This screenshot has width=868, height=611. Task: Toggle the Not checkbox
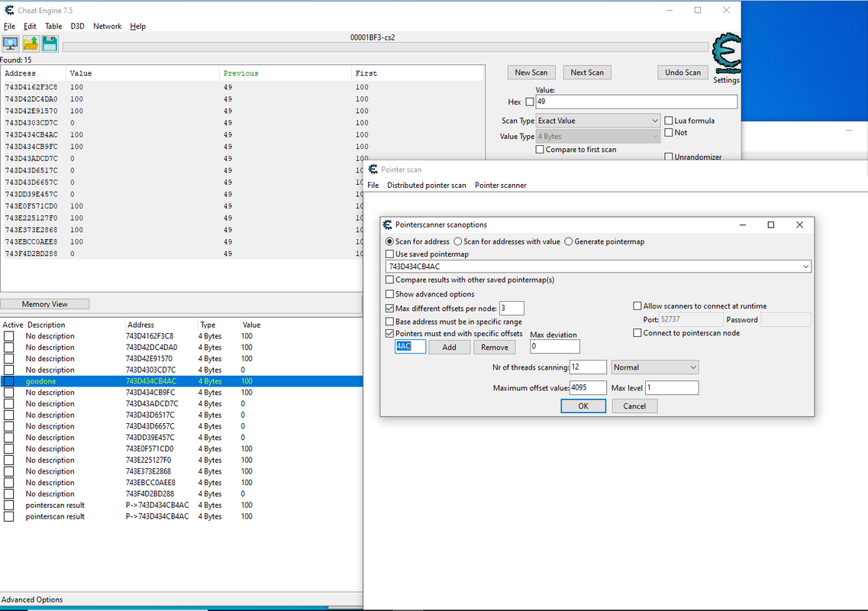coord(669,132)
